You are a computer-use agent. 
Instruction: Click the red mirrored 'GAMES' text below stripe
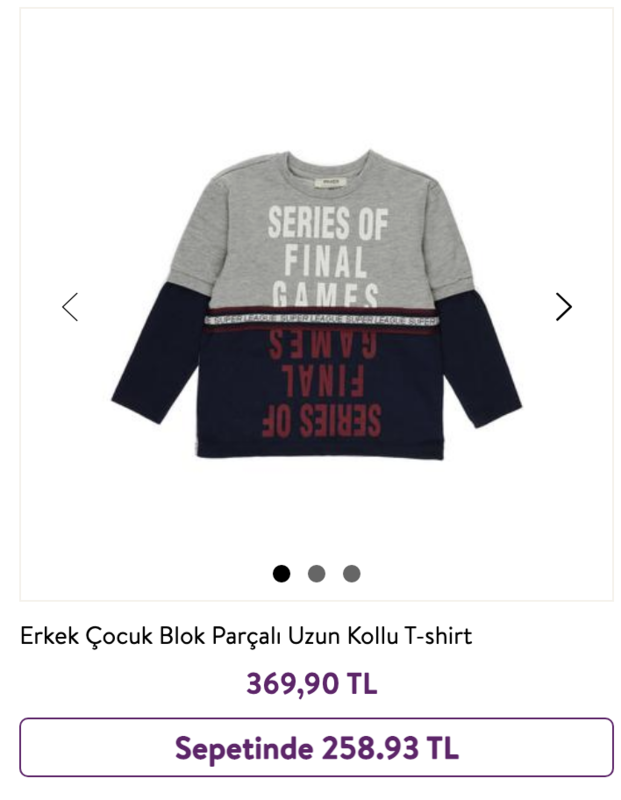322,345
